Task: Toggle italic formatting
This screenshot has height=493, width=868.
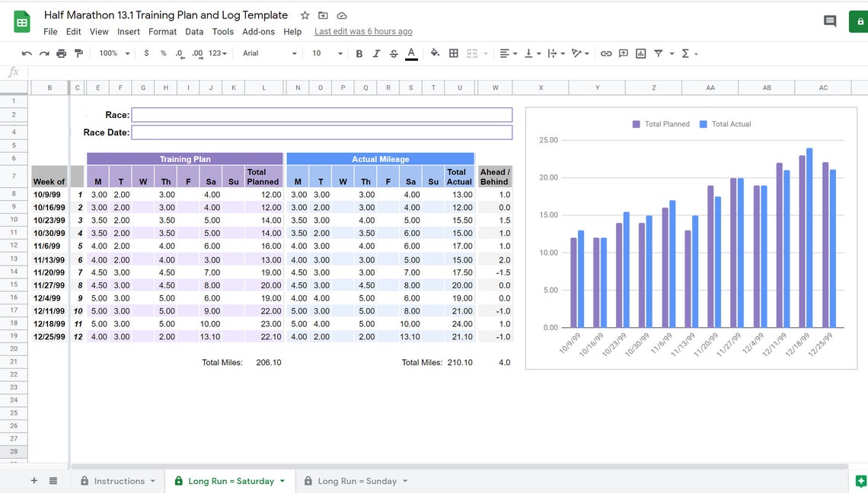Action: (x=375, y=53)
